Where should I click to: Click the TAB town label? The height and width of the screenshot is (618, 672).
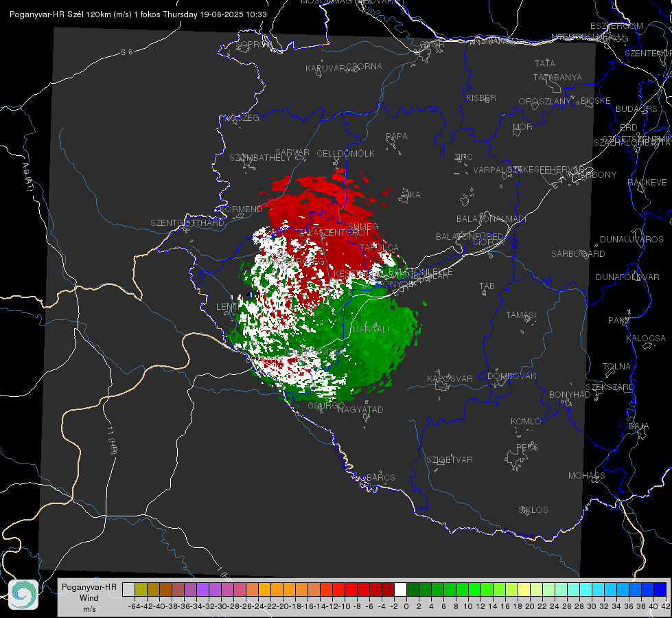[487, 286]
